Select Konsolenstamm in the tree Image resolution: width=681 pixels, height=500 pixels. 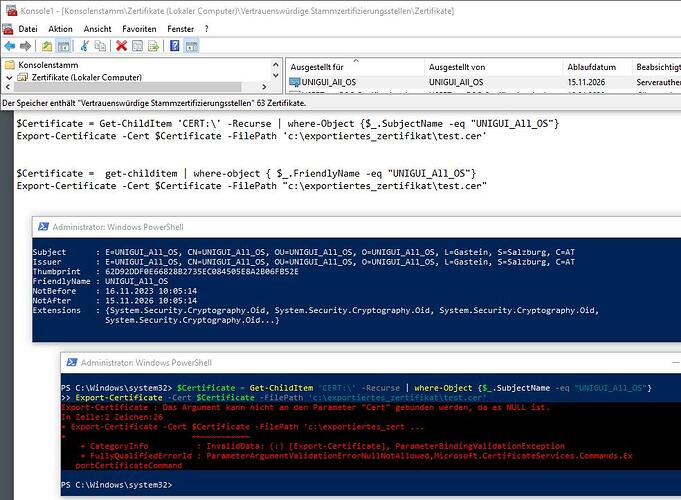pos(48,65)
